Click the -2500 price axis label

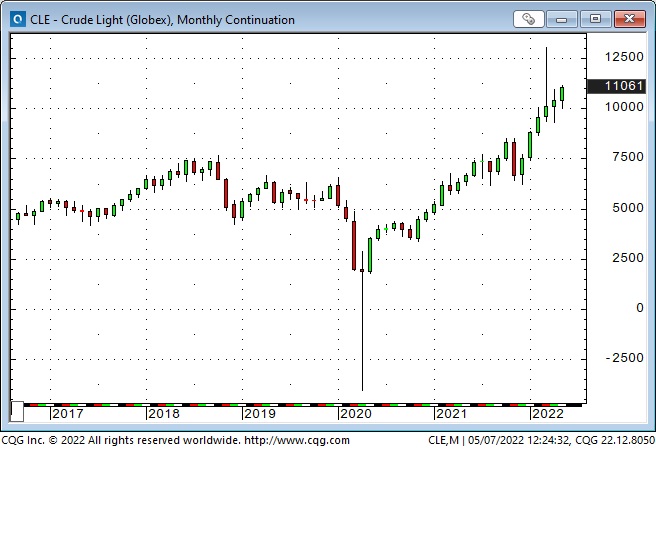pos(625,358)
